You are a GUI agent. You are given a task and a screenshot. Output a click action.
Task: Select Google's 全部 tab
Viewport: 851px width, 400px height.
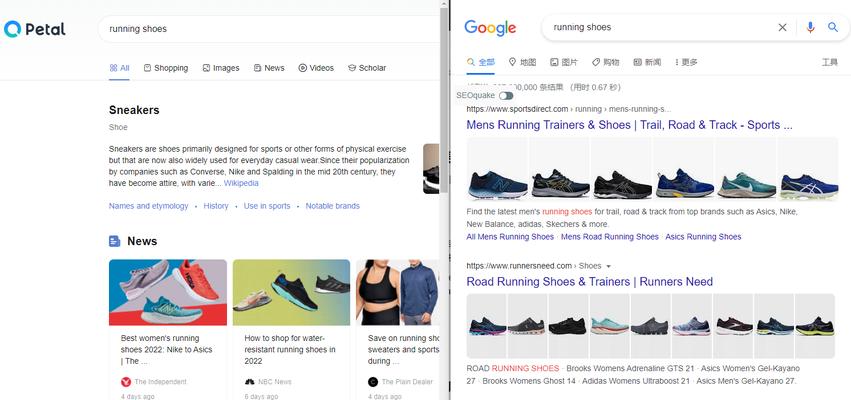coord(481,62)
